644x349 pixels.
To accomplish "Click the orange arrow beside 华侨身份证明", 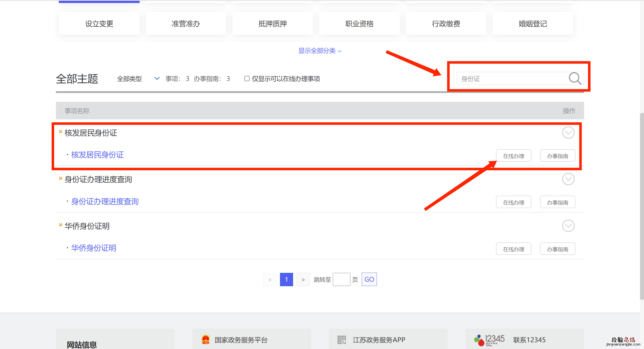I will pos(60,225).
